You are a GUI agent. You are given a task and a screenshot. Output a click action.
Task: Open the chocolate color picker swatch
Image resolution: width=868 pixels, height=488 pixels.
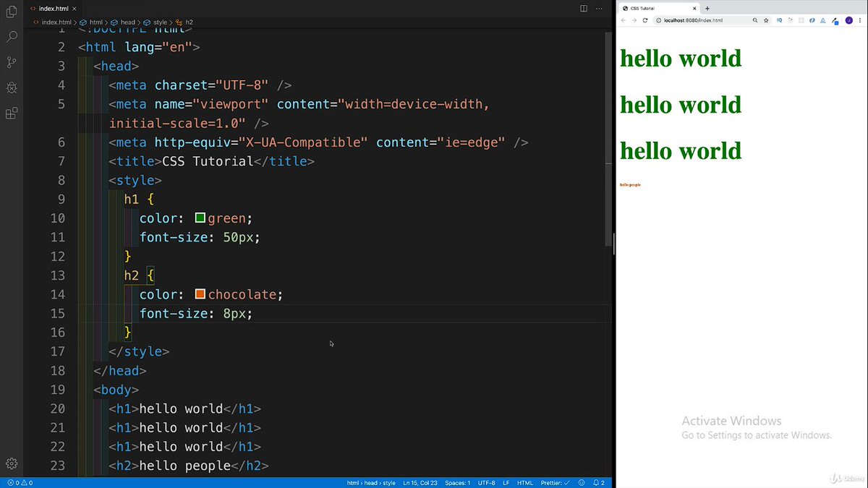200,294
